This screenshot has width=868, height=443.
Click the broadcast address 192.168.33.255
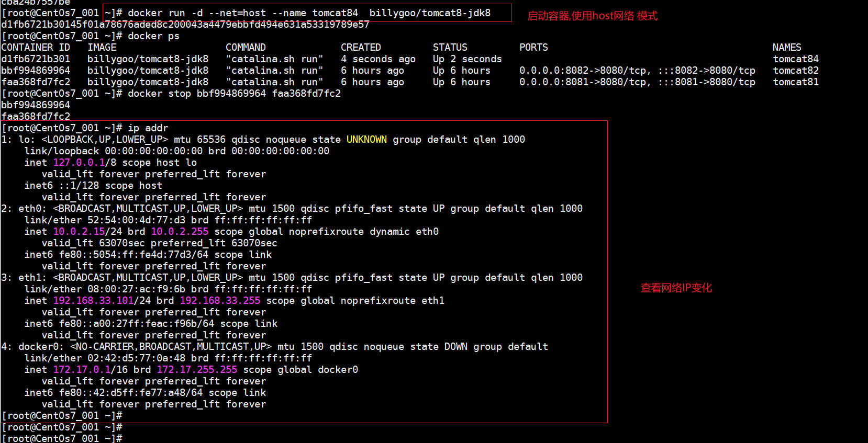[x=220, y=301]
